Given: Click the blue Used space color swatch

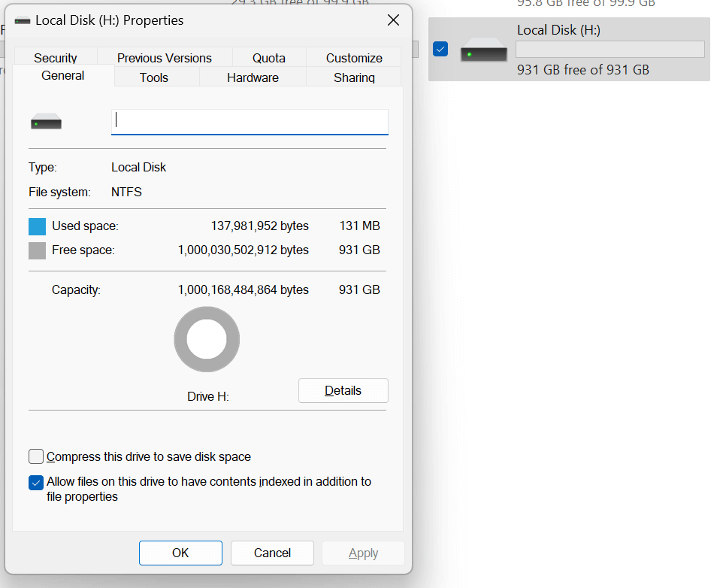Looking at the screenshot, I should 37,226.
